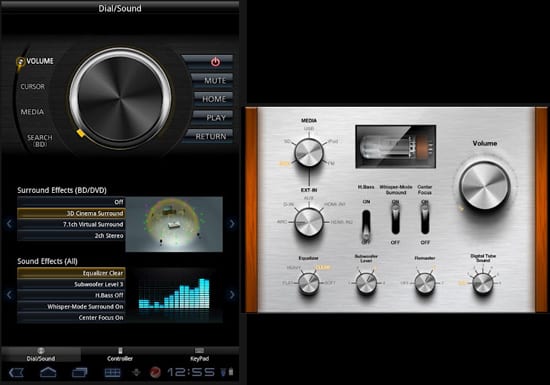Switch to the KeyPad tab

coord(200,354)
